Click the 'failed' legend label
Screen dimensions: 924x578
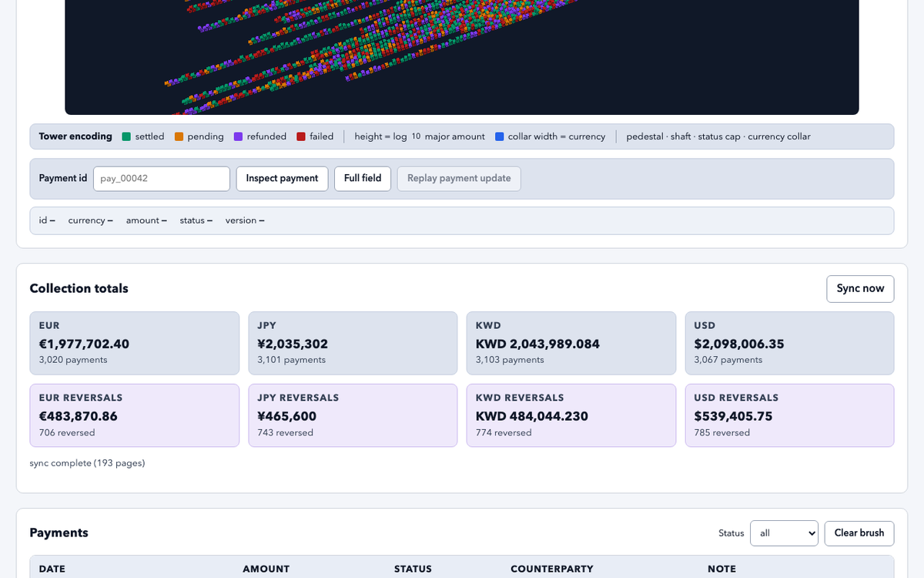click(322, 136)
